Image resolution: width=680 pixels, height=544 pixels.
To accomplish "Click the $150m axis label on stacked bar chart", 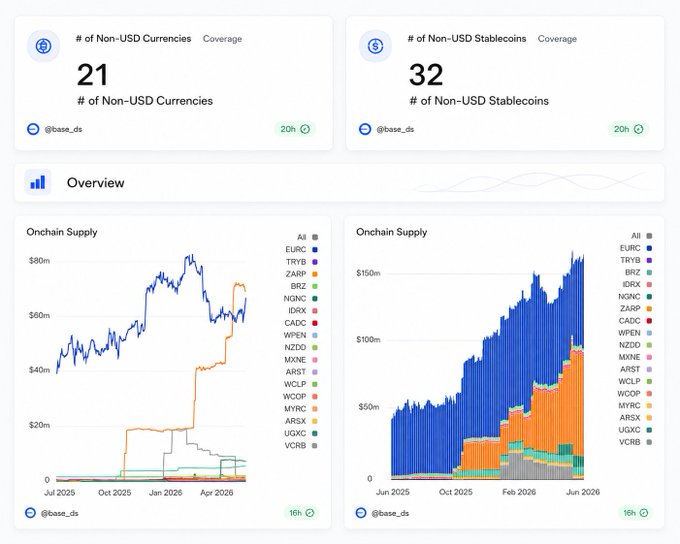I will click(x=368, y=273).
